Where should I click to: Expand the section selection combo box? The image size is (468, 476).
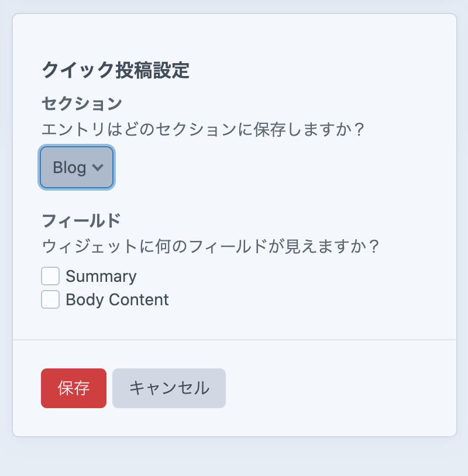click(x=76, y=167)
